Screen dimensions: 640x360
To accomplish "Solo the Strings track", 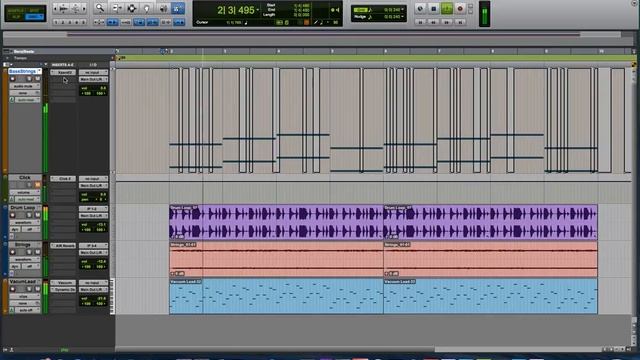I will [29, 252].
